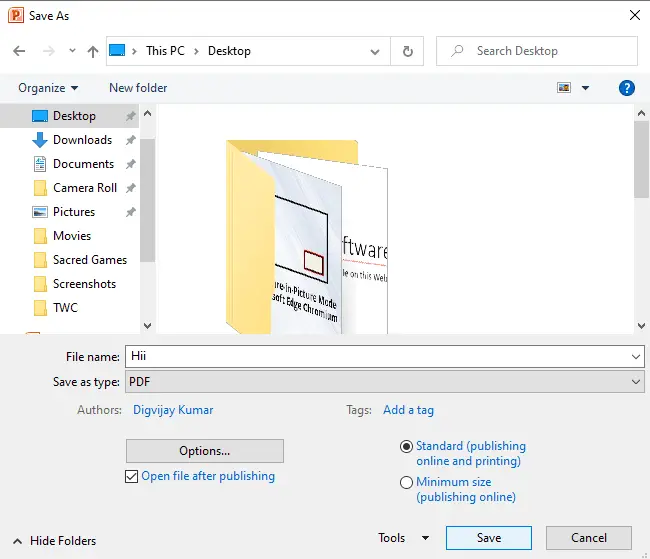Click file list scroll up arrow
650x559 pixels.
(x=641, y=113)
